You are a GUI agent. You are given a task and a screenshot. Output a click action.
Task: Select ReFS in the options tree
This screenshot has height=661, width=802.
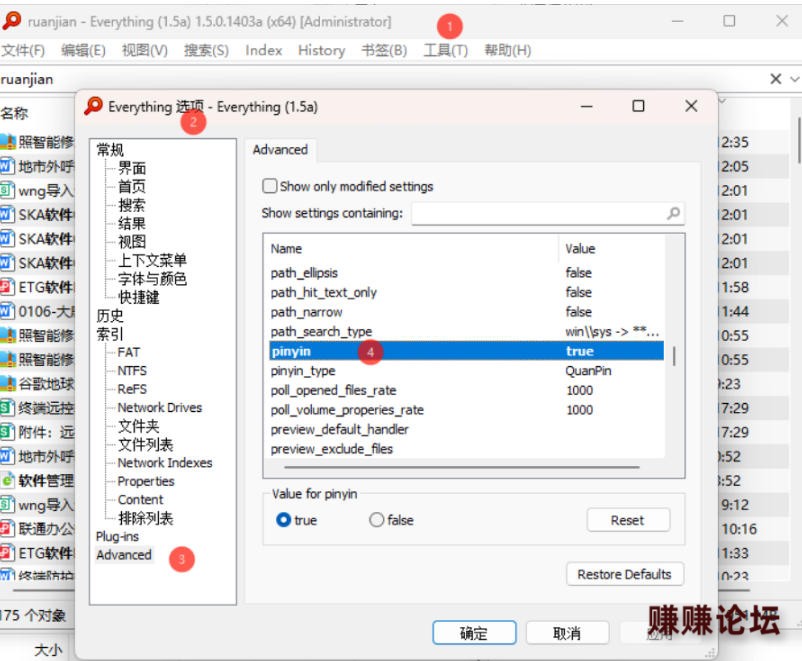point(132,389)
